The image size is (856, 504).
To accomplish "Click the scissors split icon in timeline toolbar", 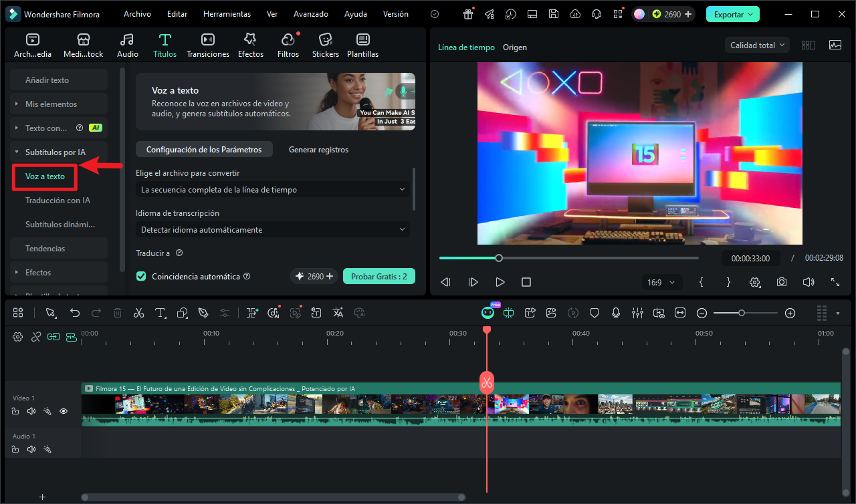I will (x=138, y=313).
